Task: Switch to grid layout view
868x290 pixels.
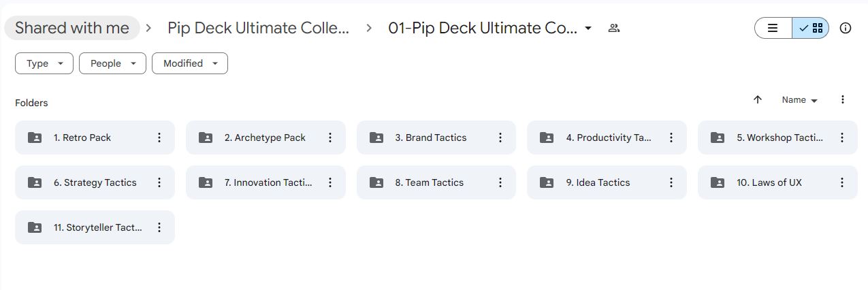Action: pyautogui.click(x=810, y=28)
